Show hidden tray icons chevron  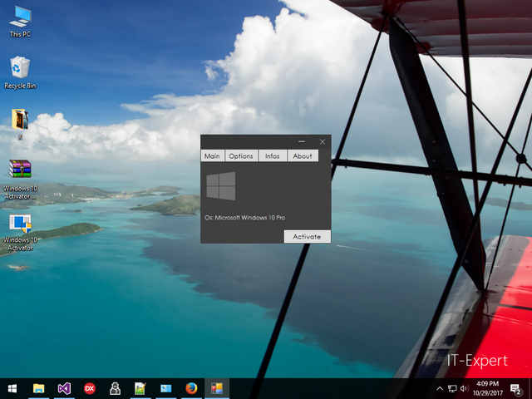(440, 388)
